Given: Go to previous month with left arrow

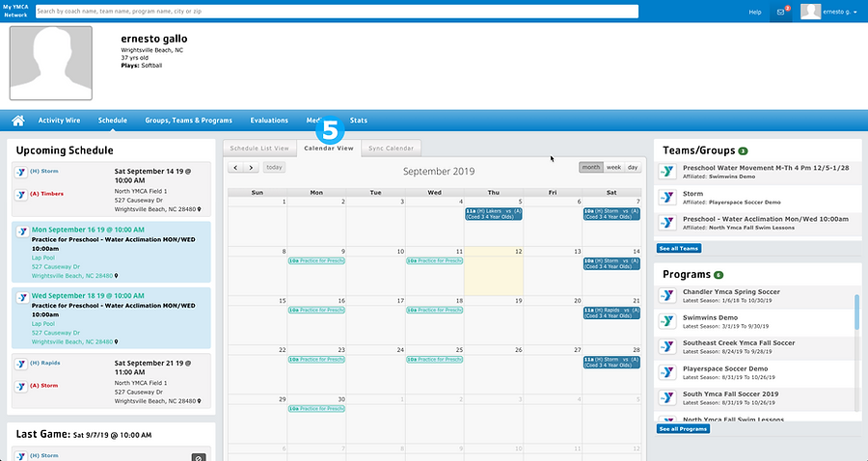Looking at the screenshot, I should pos(236,167).
